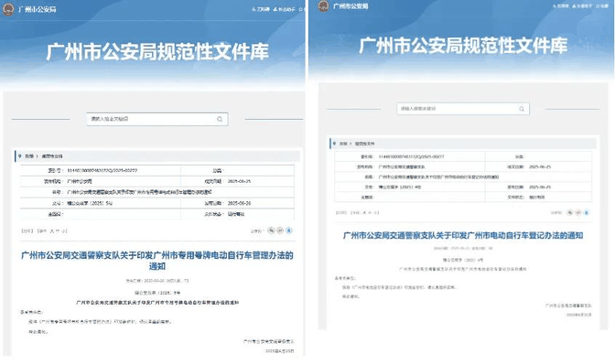Click the 发布机构 value in left table
615x364 pixels.
click(x=80, y=181)
